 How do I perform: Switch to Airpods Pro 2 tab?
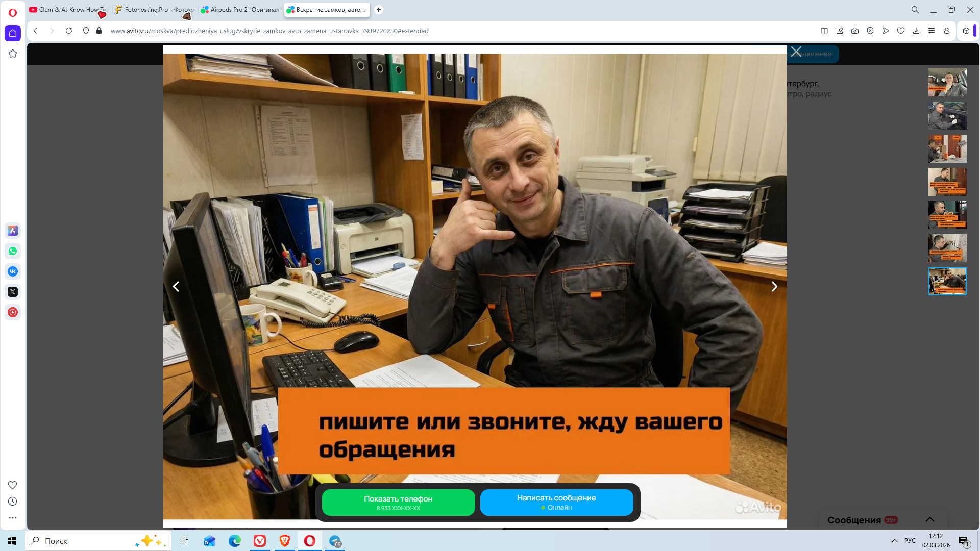[241, 10]
